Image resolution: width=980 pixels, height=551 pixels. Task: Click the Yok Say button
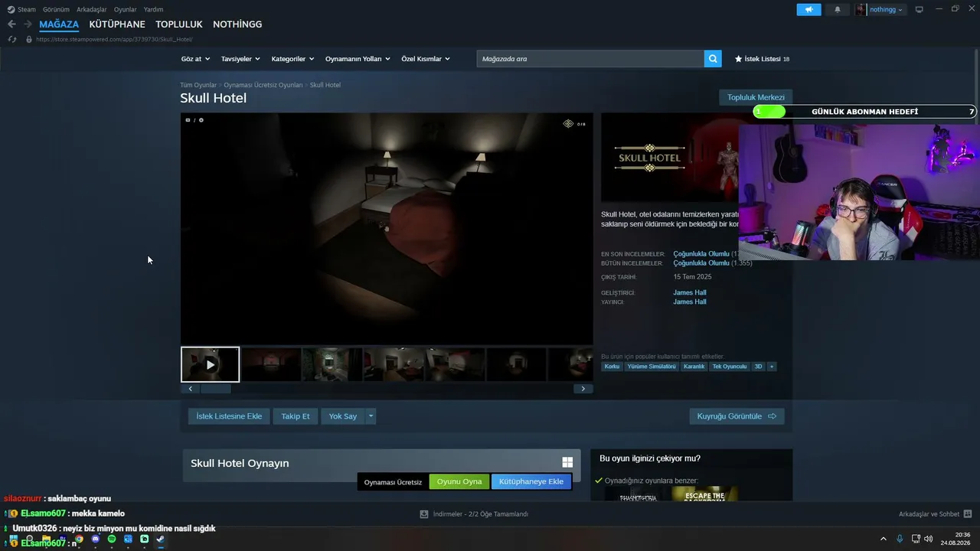click(343, 416)
